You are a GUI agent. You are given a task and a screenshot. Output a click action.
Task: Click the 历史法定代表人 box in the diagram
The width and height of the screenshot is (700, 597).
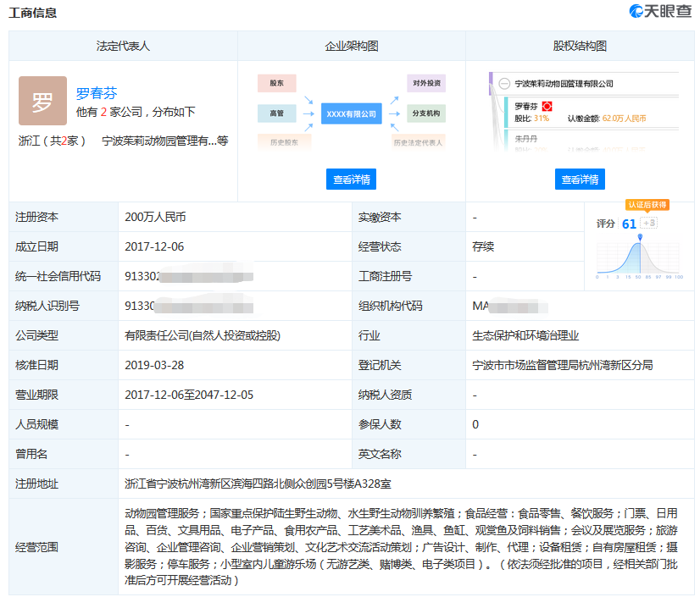point(418,142)
